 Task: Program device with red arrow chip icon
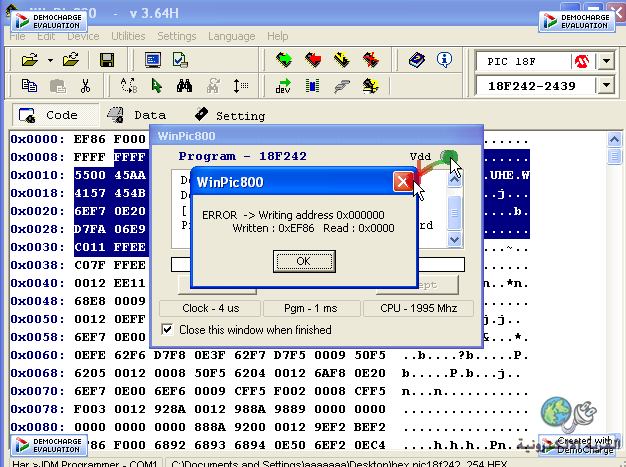click(313, 60)
